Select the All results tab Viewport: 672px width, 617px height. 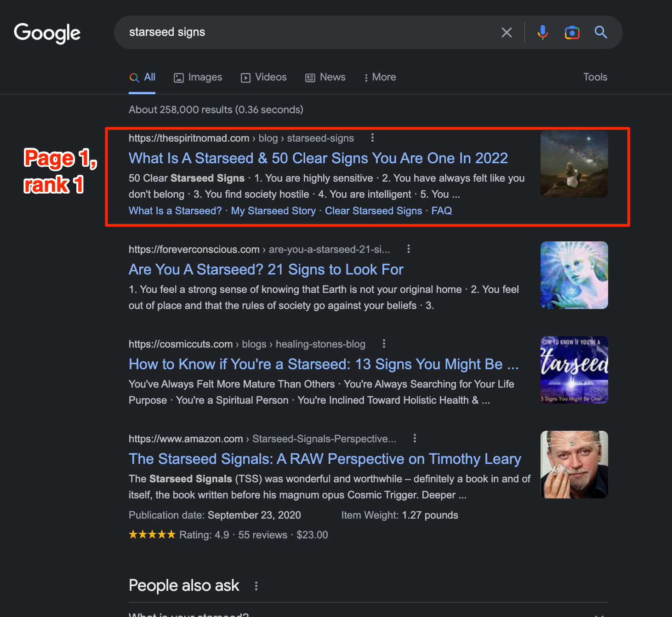pos(142,77)
